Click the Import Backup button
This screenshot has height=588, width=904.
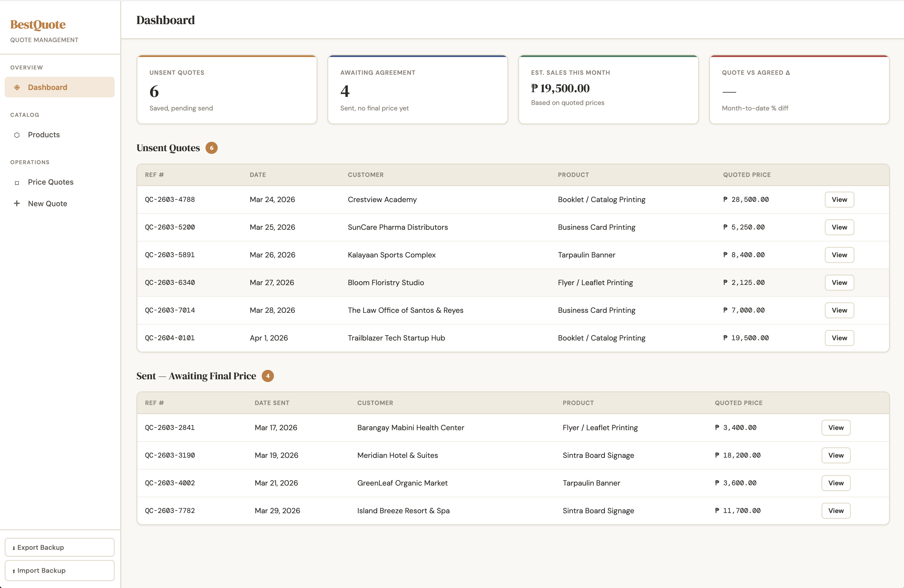60,571
